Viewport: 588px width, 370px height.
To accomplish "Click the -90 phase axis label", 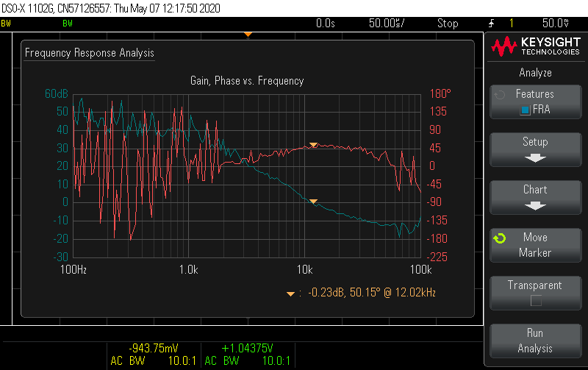I will [434, 202].
